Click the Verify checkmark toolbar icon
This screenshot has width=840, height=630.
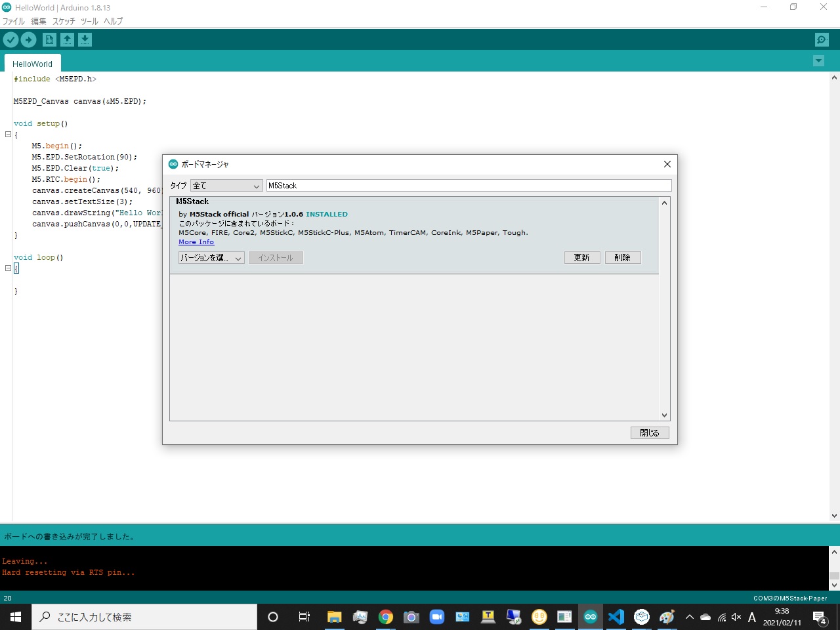point(10,40)
